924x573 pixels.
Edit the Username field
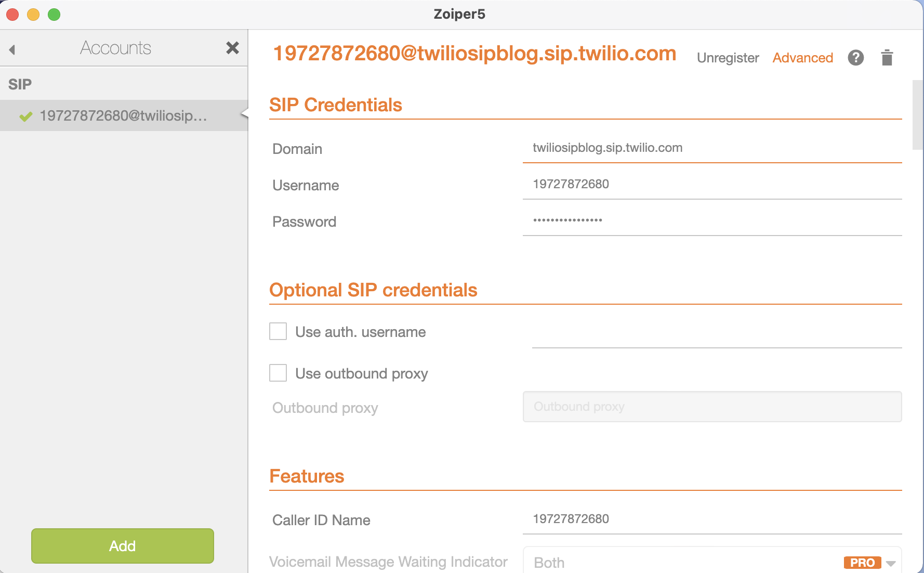coord(712,185)
